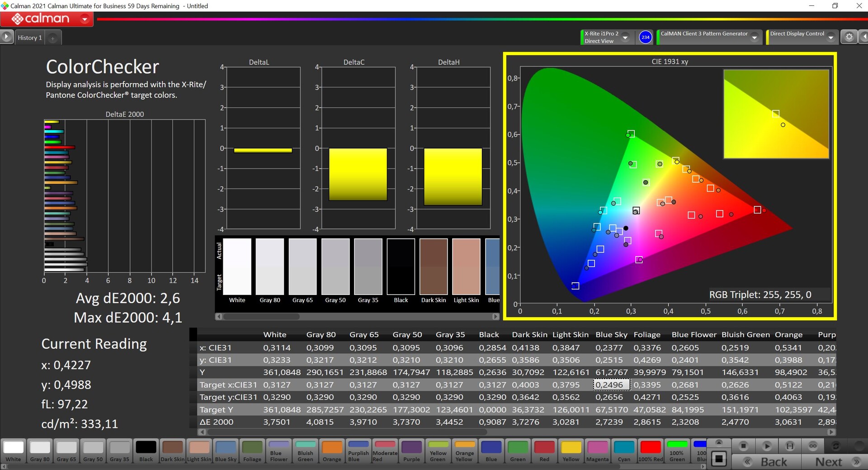Click the Target x:CIE31 Blue Sky cell
This screenshot has height=470, width=868.
tap(611, 385)
